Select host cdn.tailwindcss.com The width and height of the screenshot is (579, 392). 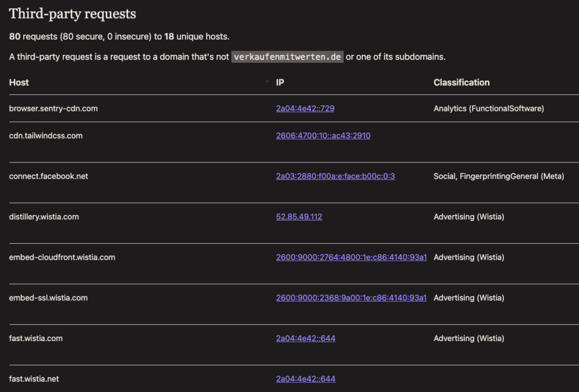click(46, 136)
